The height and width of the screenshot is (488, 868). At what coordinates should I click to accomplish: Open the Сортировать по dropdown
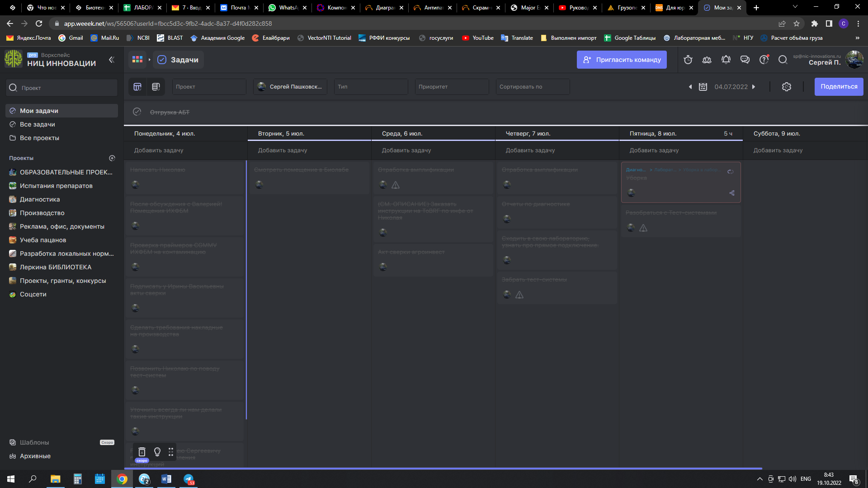click(533, 87)
